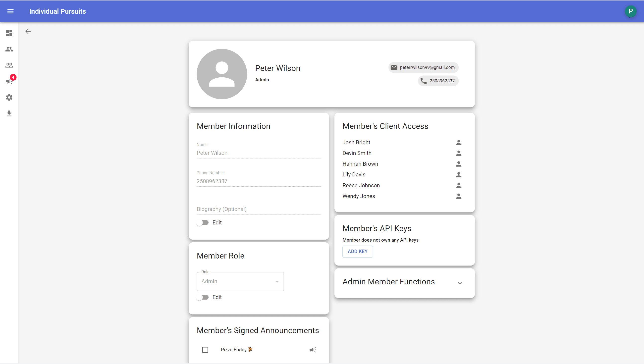The height and width of the screenshot is (364, 644).
Task: Open the hamburger navigation menu
Action: click(x=10, y=11)
